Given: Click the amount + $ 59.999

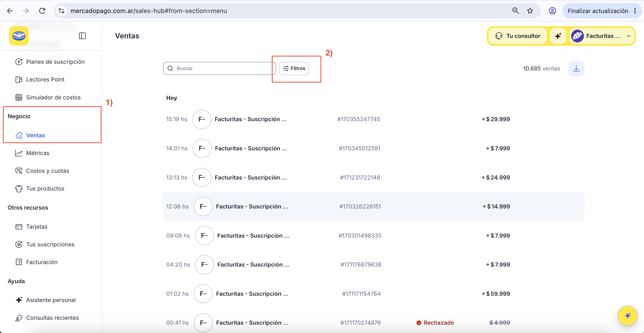Looking at the screenshot, I should pyautogui.click(x=496, y=294).
